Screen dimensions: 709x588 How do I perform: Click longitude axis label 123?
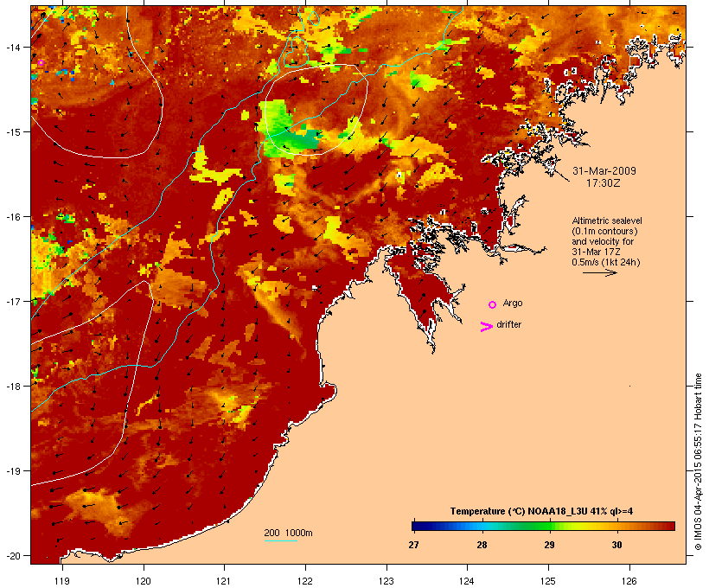[x=386, y=581]
